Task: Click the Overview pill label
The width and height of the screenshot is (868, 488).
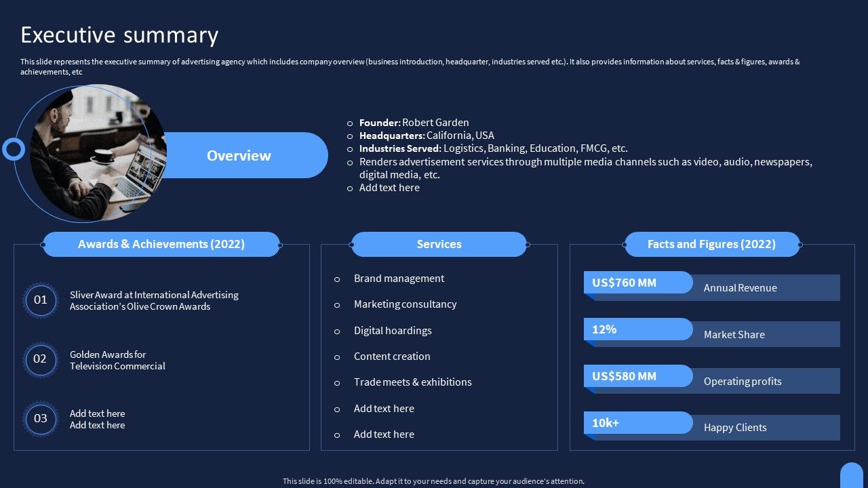Action: tap(239, 155)
